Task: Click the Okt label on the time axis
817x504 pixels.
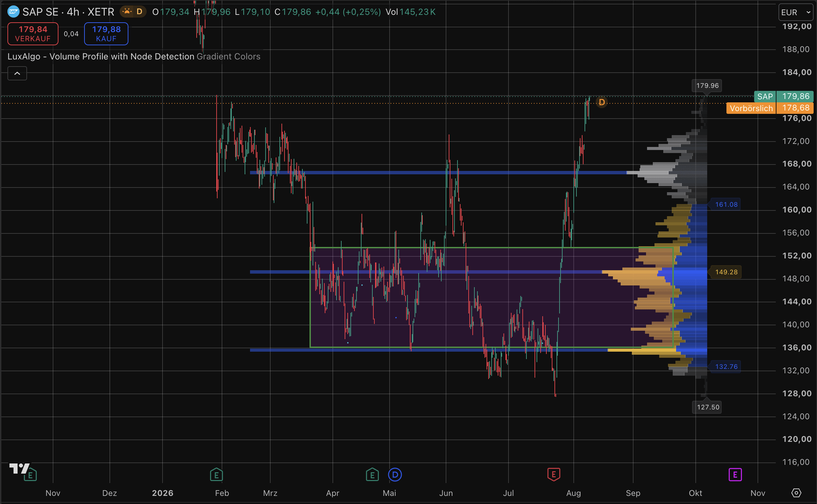Action: [x=695, y=493]
